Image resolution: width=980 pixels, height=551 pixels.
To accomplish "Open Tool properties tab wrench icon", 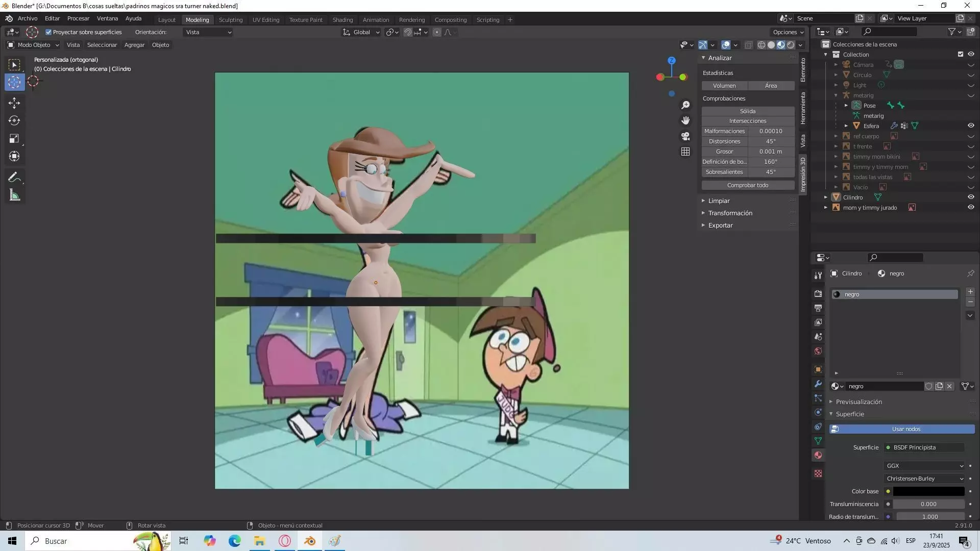I will [818, 275].
